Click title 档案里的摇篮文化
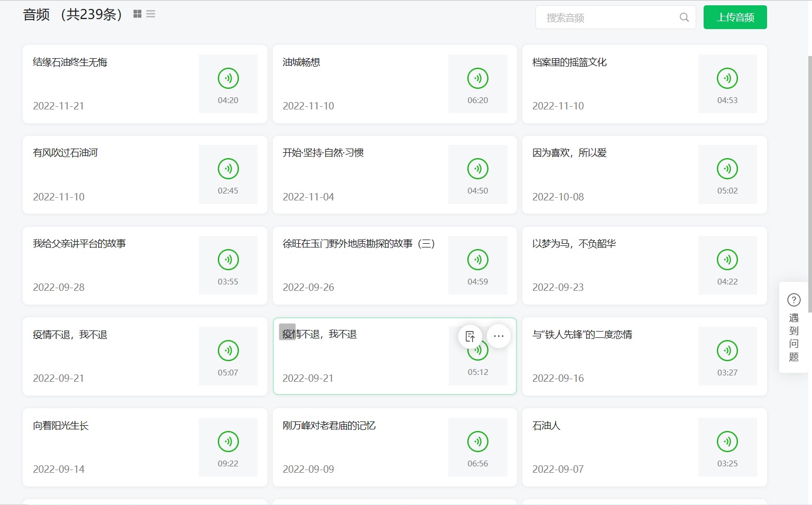 point(569,62)
